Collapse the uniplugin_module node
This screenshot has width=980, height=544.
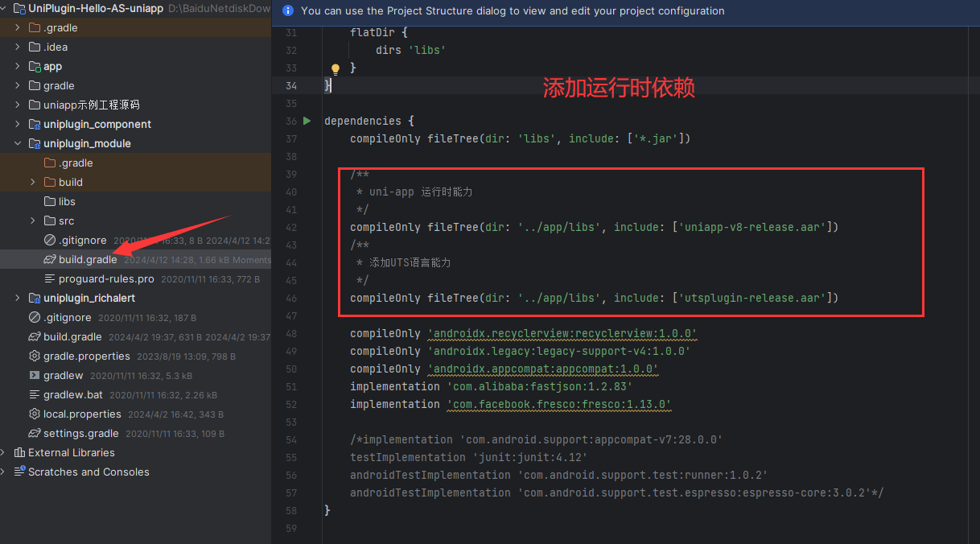click(18, 143)
